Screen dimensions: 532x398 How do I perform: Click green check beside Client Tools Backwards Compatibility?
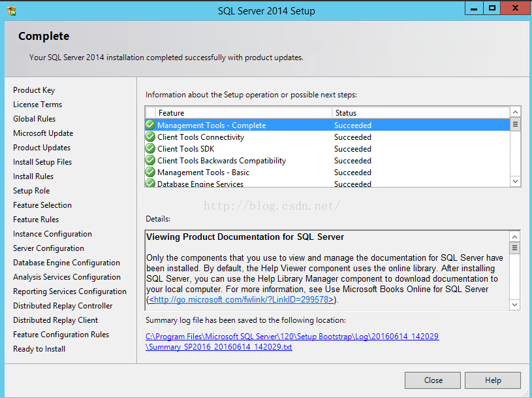[150, 160]
